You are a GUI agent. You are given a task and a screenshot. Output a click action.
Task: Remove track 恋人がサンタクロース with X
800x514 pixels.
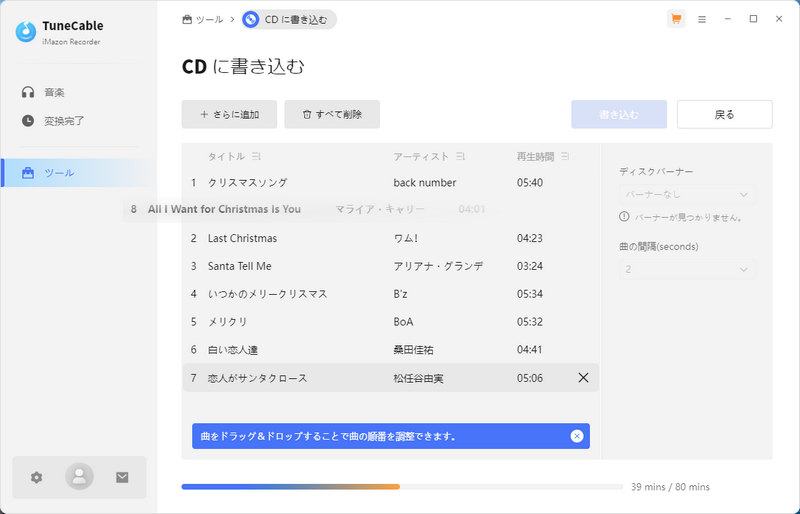pyautogui.click(x=583, y=378)
